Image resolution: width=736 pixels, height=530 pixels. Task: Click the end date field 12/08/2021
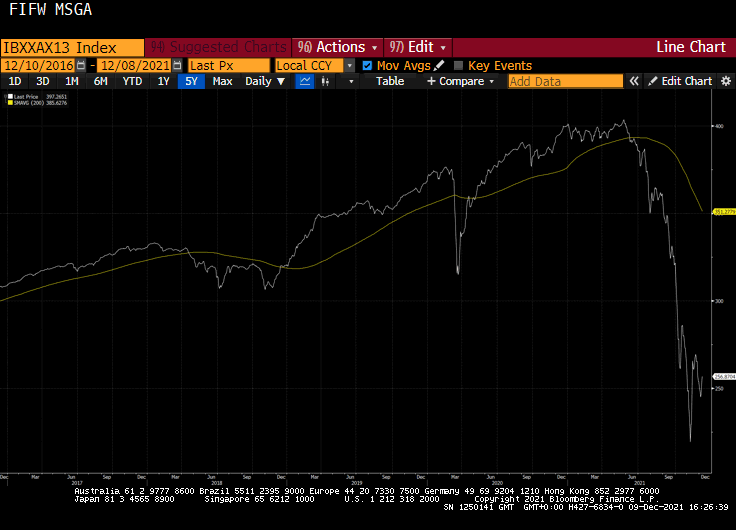(x=135, y=65)
